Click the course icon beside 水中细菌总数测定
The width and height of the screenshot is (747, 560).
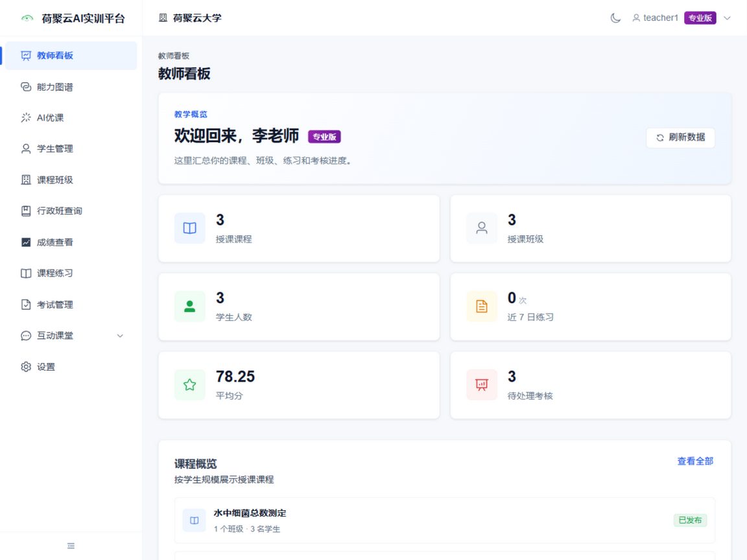195,520
